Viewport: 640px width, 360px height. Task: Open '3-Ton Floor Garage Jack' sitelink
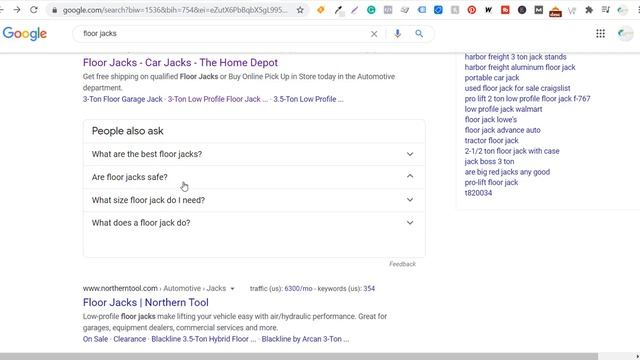(x=122, y=99)
